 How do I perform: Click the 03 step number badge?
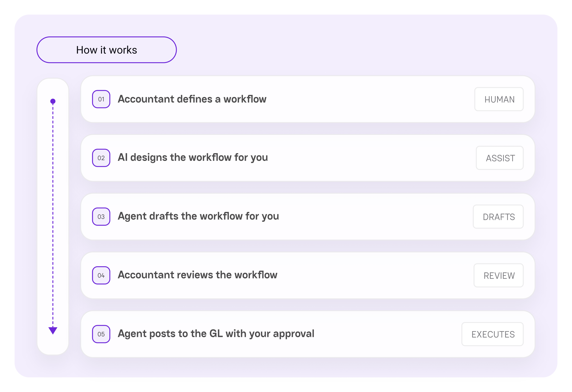pos(101,217)
